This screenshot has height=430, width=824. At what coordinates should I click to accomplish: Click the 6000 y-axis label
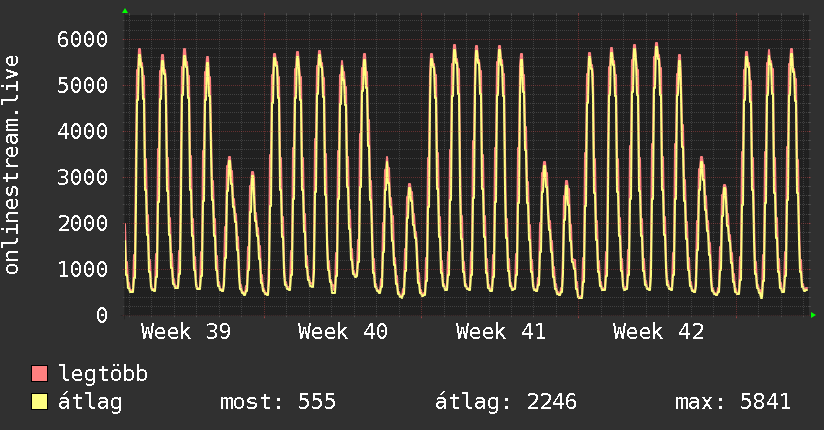pyautogui.click(x=83, y=39)
